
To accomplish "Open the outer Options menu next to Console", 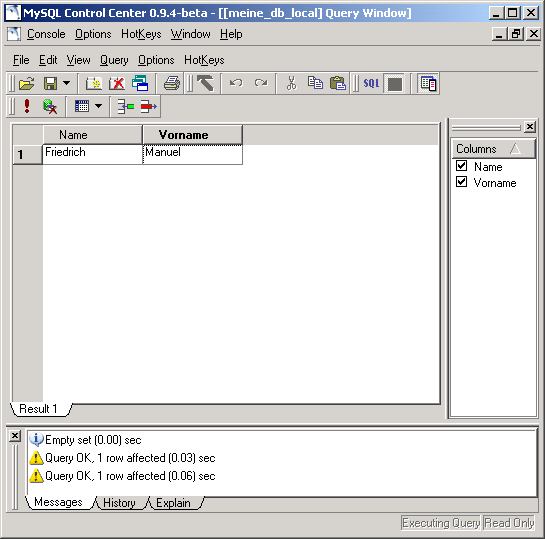I will tap(93, 34).
